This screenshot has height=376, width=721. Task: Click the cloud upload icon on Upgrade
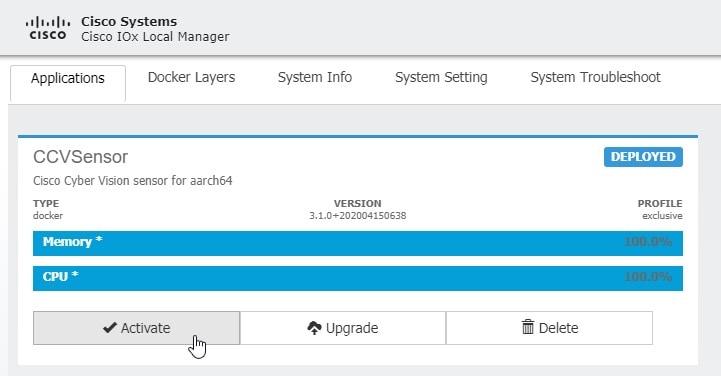pyautogui.click(x=314, y=328)
